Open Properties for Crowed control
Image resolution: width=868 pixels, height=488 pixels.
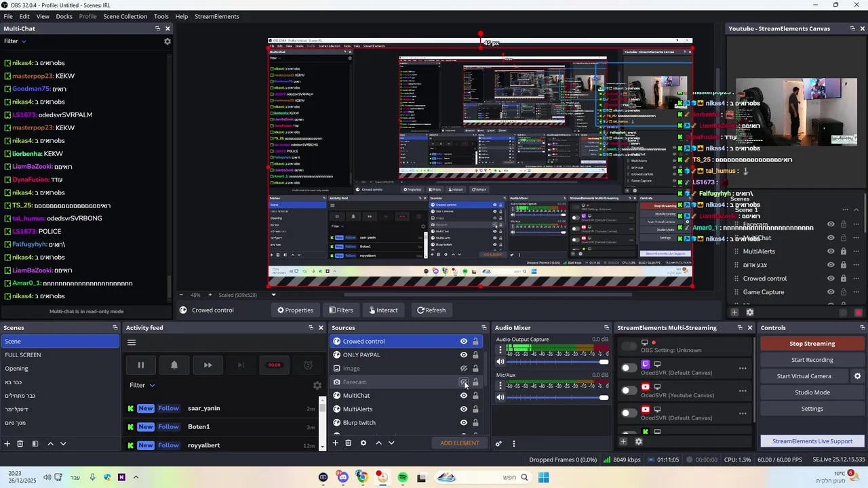[x=295, y=310]
